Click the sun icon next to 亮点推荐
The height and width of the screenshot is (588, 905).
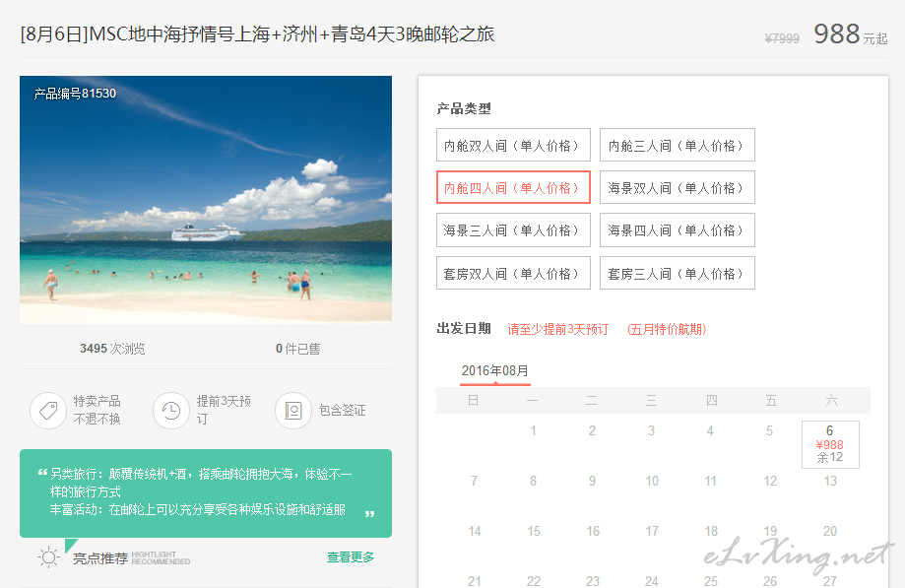(x=48, y=557)
